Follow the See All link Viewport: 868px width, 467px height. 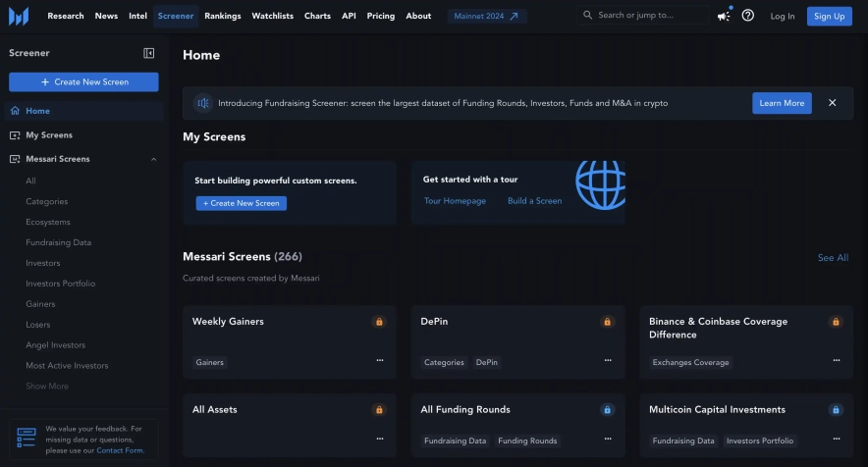click(x=833, y=257)
